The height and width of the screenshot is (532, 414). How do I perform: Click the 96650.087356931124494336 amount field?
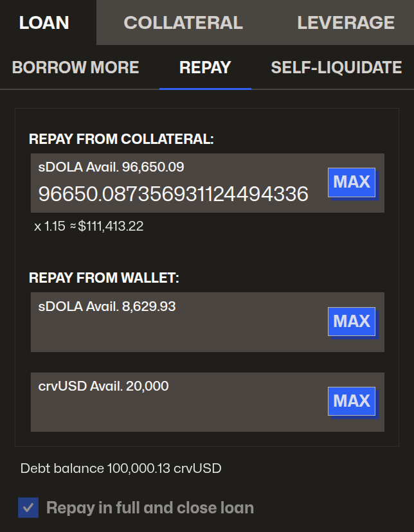(x=174, y=194)
